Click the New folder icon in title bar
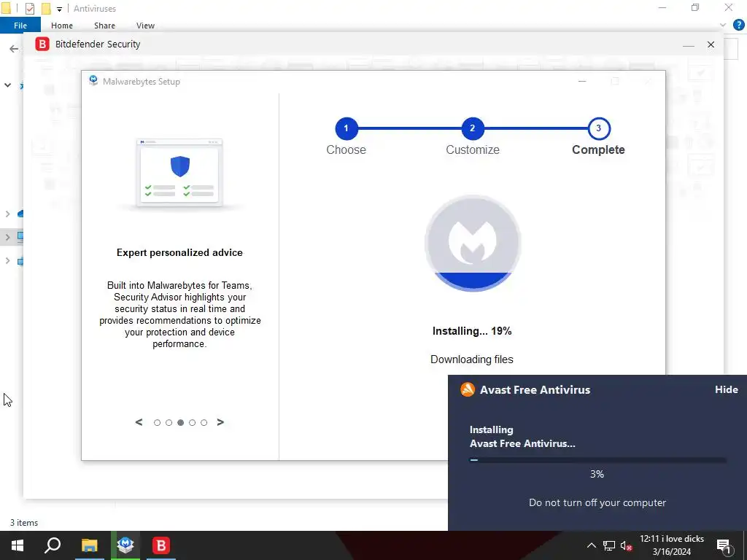Screen dimensions: 747x560 (x=46, y=9)
